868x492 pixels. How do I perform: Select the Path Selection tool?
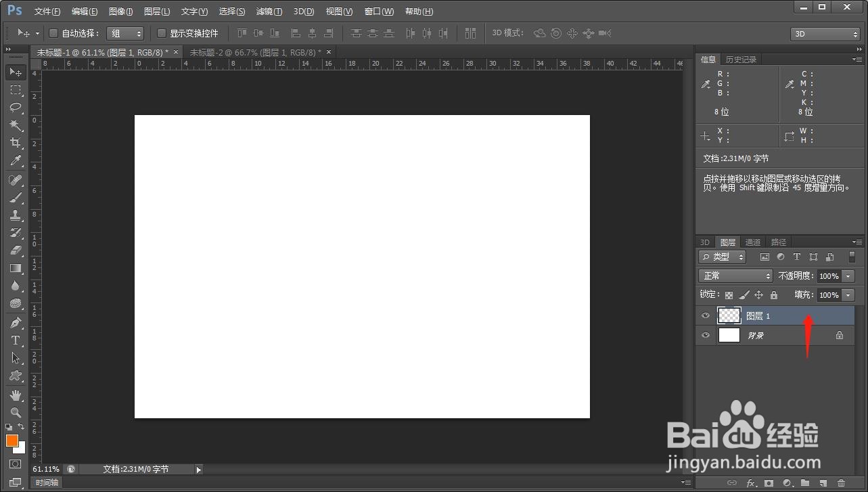coord(16,358)
